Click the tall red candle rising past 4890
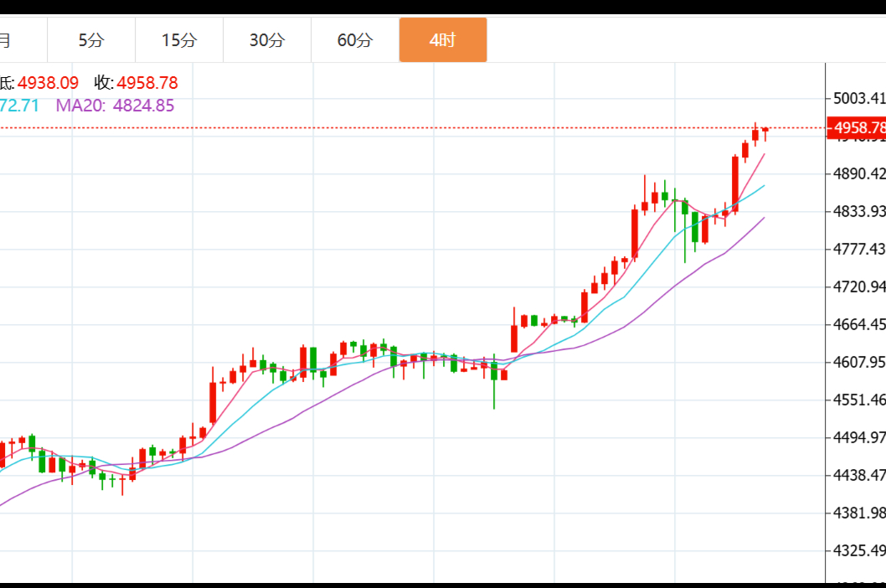 (x=735, y=184)
